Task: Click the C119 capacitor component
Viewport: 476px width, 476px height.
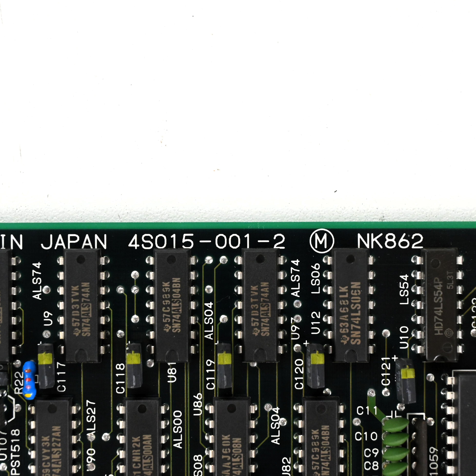Action: tap(224, 366)
